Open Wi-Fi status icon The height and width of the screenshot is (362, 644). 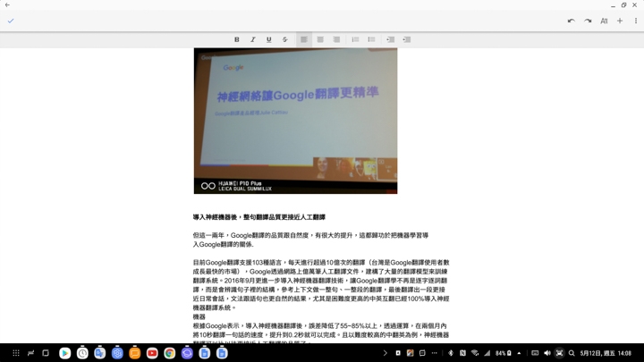(x=475, y=353)
